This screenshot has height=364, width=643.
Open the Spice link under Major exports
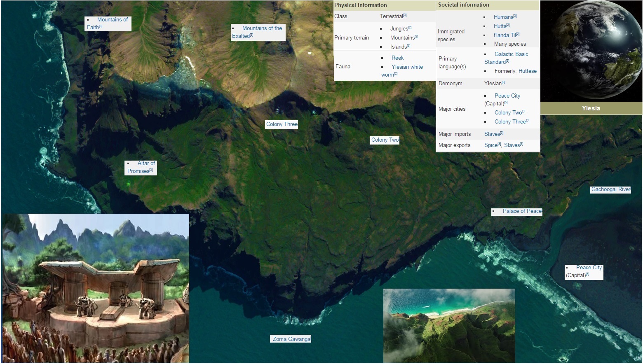pyautogui.click(x=490, y=145)
